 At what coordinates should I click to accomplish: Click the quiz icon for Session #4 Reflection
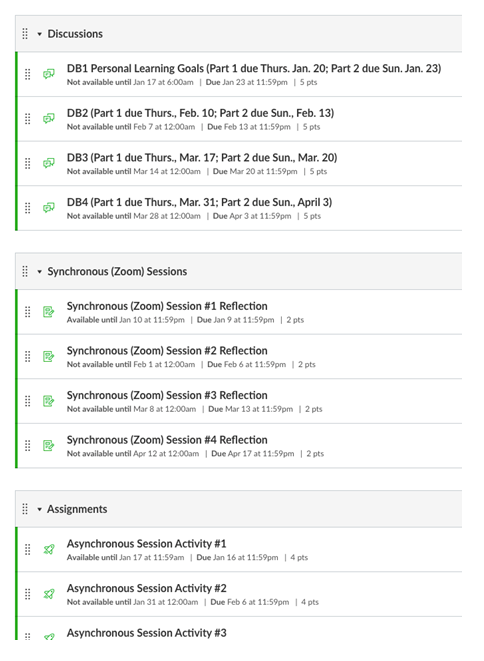[48, 446]
